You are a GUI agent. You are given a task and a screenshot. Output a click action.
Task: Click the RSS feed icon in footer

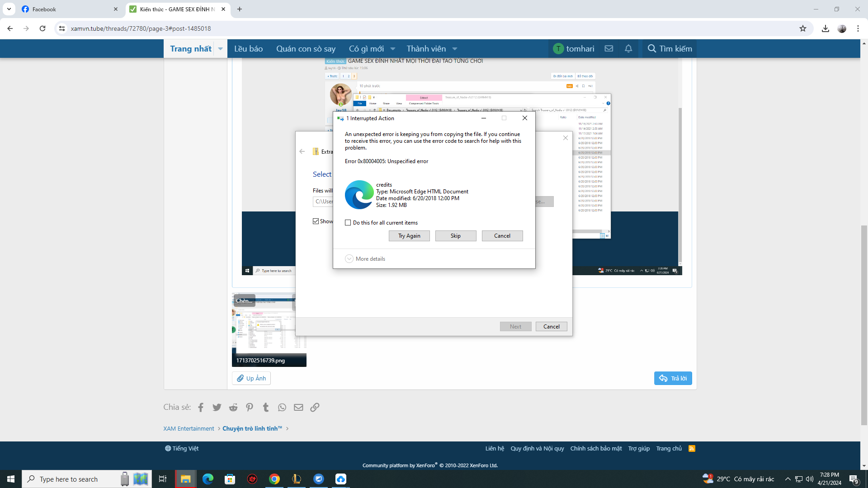pos(692,449)
